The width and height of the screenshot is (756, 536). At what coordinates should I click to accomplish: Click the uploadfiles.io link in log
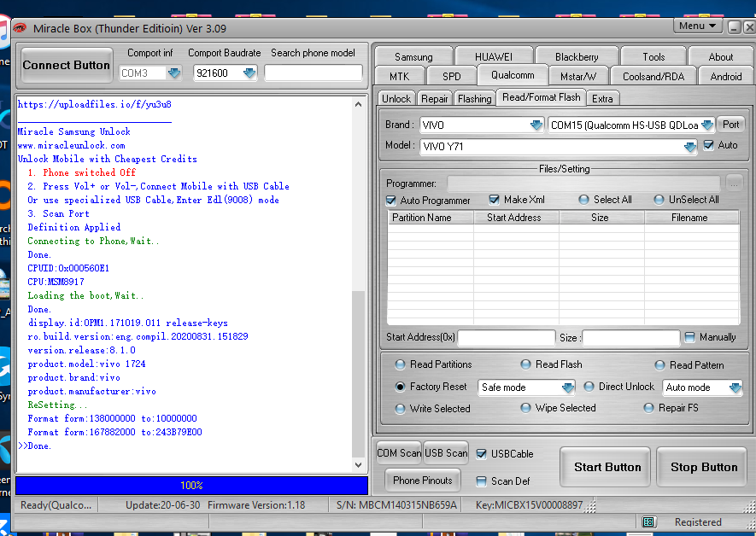pos(95,104)
